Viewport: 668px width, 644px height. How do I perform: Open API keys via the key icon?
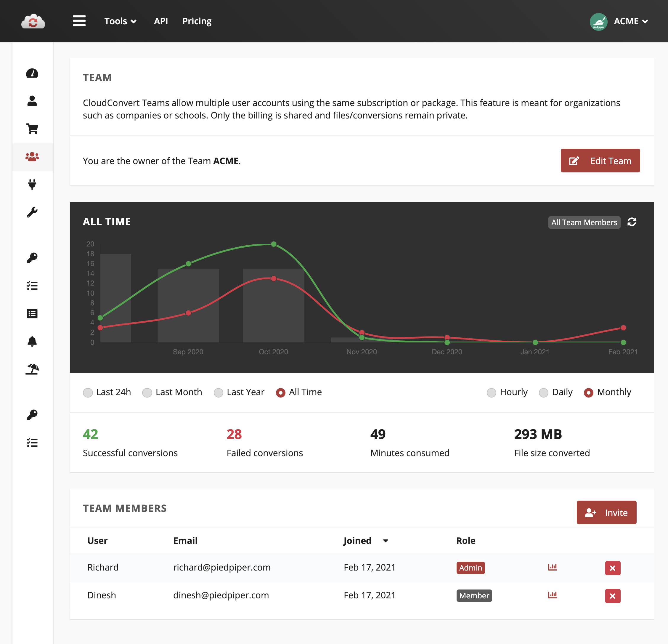click(32, 257)
